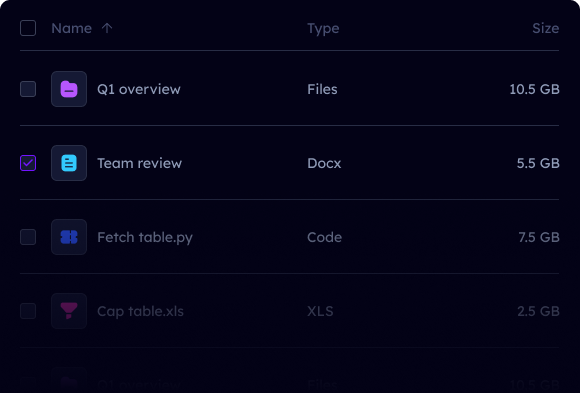Click the 10.5 GB size of Q1 overview
This screenshot has width=580, height=393.
click(x=534, y=89)
